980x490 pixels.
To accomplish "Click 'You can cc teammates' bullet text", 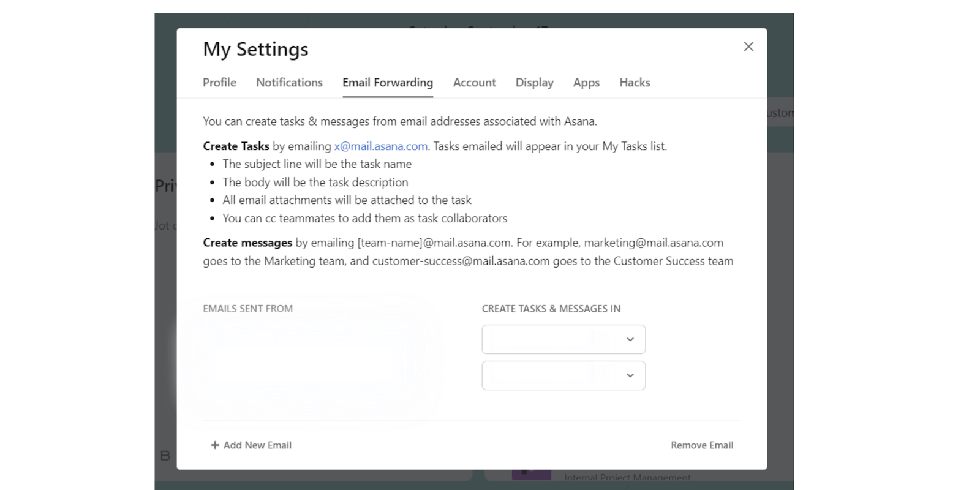I will 365,219.
